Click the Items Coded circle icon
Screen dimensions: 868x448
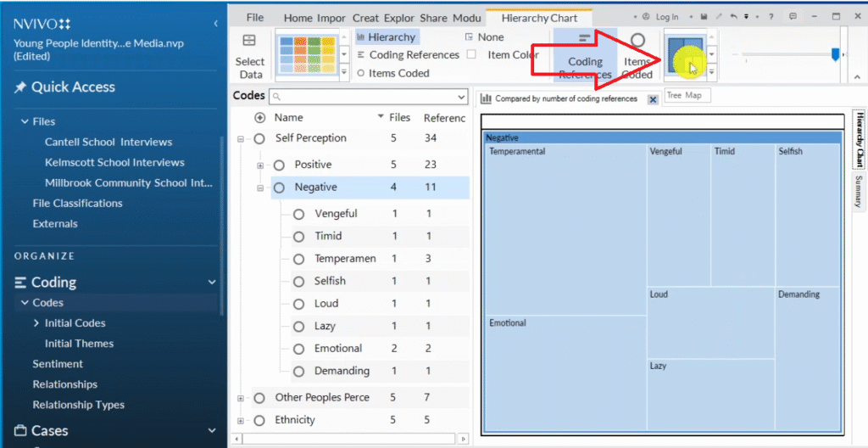tap(637, 41)
